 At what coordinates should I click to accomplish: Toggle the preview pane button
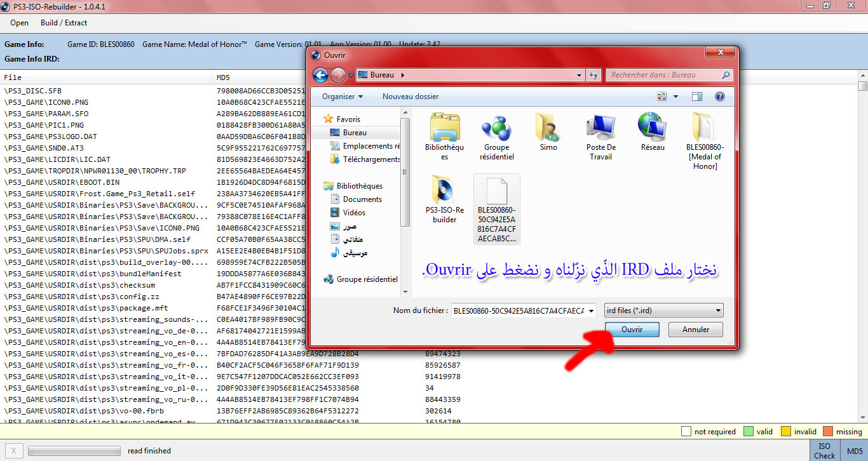pos(696,97)
